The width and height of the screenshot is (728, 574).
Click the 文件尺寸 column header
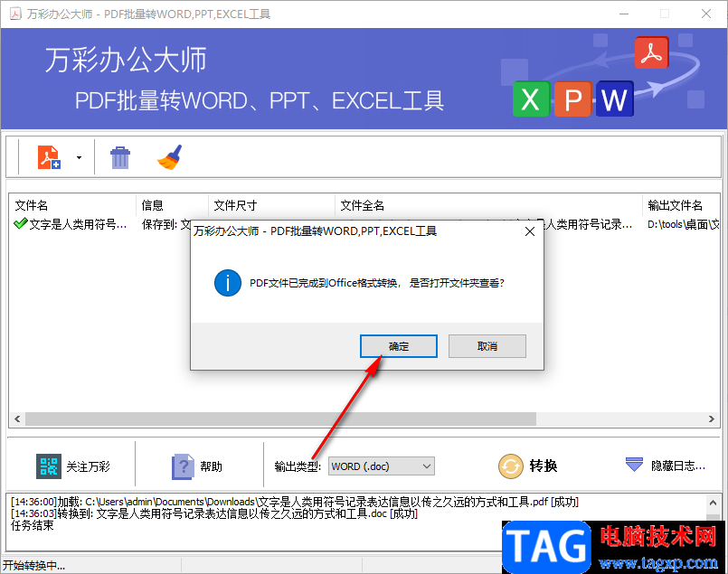271,205
